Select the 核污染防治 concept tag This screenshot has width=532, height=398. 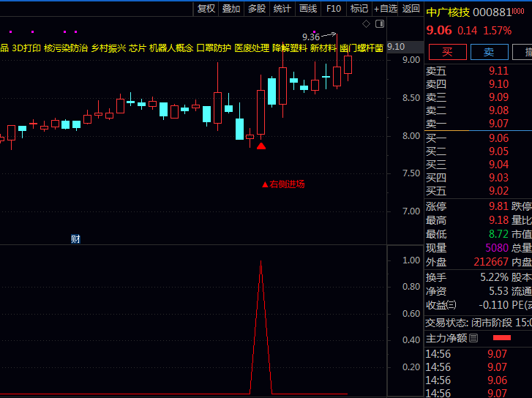coord(66,48)
